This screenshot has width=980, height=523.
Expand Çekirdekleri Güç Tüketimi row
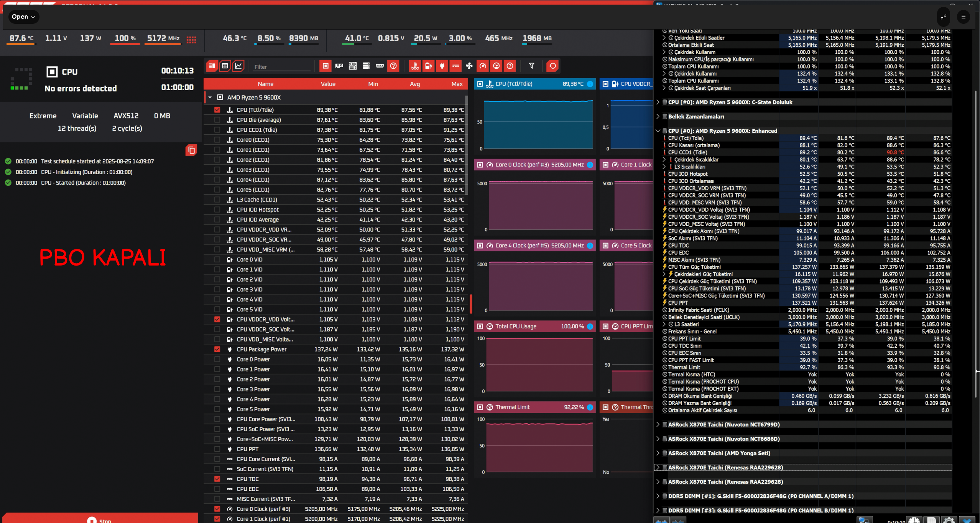(664, 274)
